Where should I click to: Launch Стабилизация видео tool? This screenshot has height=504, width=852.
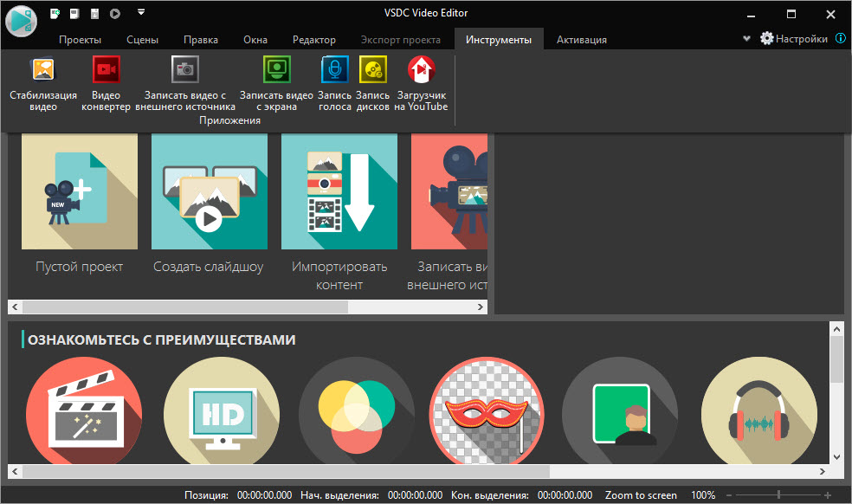coord(43,84)
